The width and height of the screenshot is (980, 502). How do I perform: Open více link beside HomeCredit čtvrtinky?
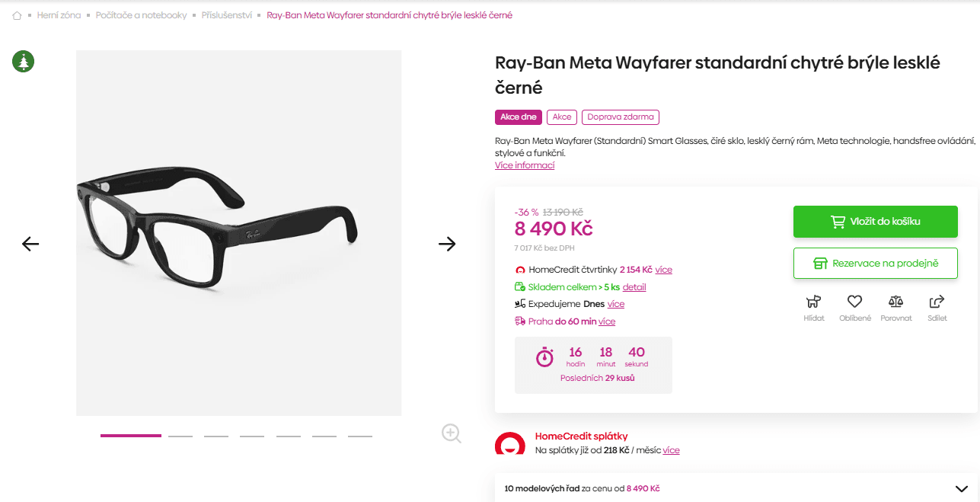(x=663, y=270)
